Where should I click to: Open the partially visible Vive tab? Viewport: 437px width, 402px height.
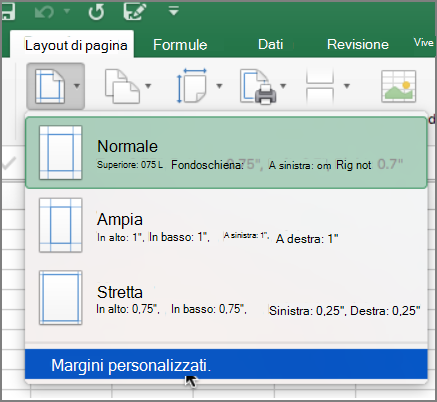click(x=424, y=43)
